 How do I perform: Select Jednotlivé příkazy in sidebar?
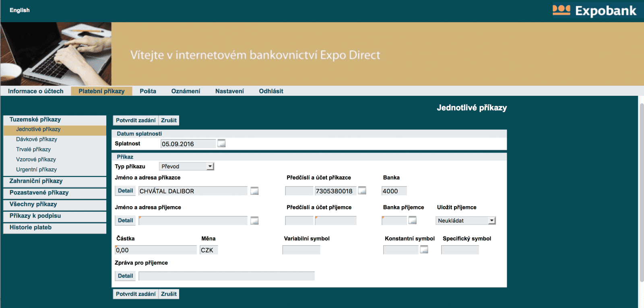coord(55,129)
